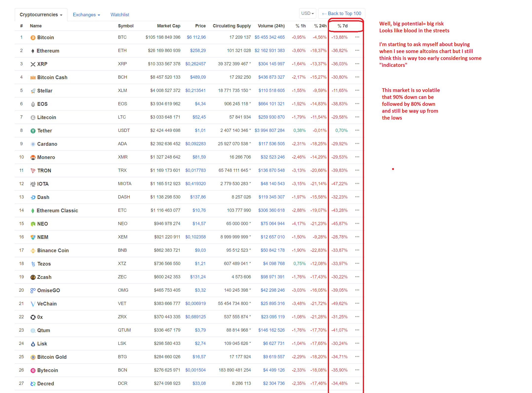Click the TRON red triangle icon
The image size is (532, 393).
[33, 171]
